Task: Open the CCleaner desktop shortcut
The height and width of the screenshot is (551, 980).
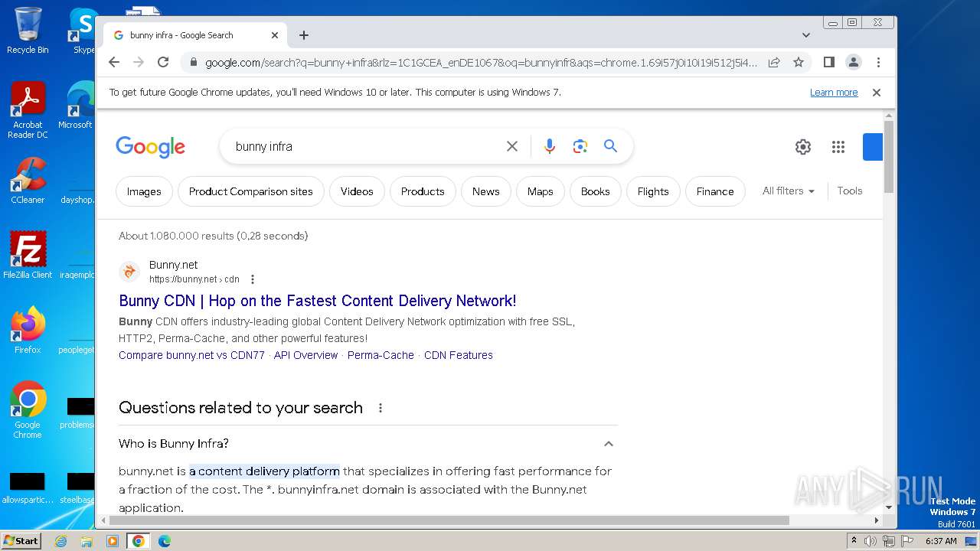Action: pos(28,181)
